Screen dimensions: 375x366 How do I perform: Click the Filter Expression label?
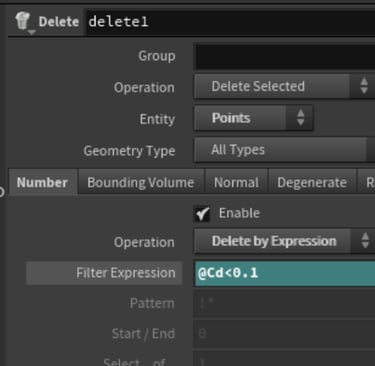point(126,273)
